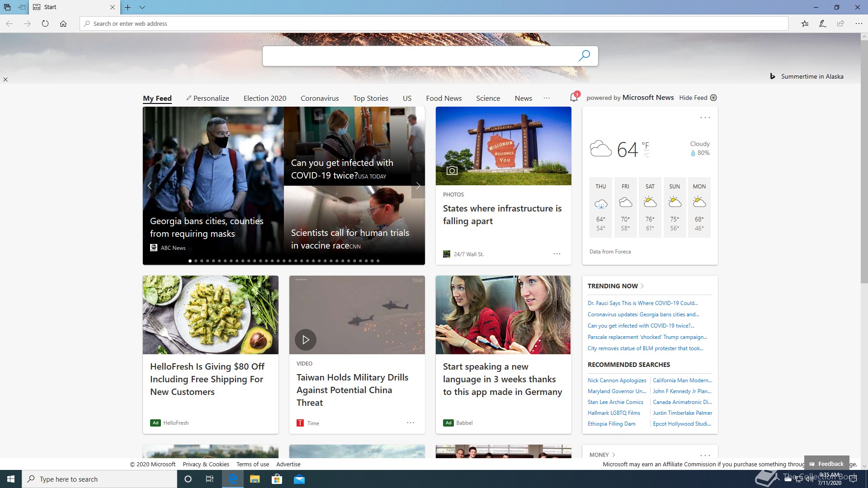The height and width of the screenshot is (488, 868).
Task: Click Terms of use link
Action: 252,464
